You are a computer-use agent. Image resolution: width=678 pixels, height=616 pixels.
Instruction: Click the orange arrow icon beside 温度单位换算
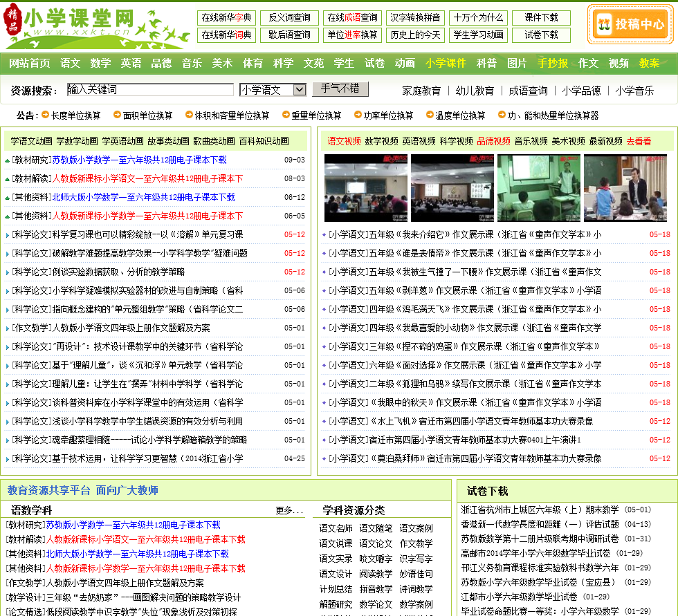pyautogui.click(x=429, y=115)
